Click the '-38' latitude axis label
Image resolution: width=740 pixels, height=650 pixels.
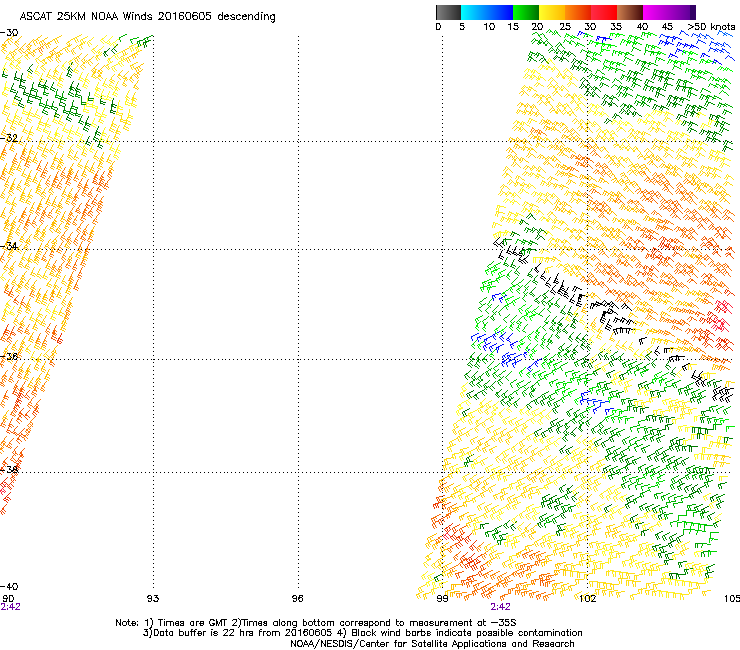(x=9, y=469)
